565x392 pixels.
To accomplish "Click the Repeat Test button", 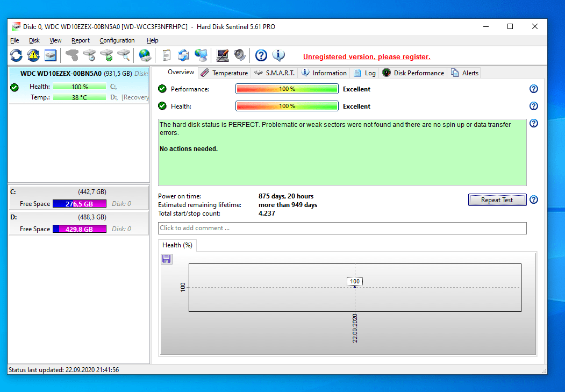I will pos(497,199).
